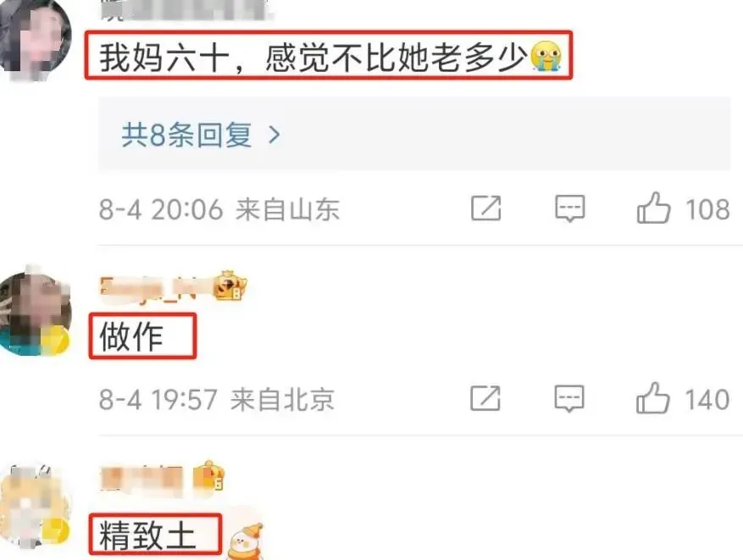Open the second commenter's blurred username
This screenshot has width=743, height=560.
pyautogui.click(x=154, y=286)
